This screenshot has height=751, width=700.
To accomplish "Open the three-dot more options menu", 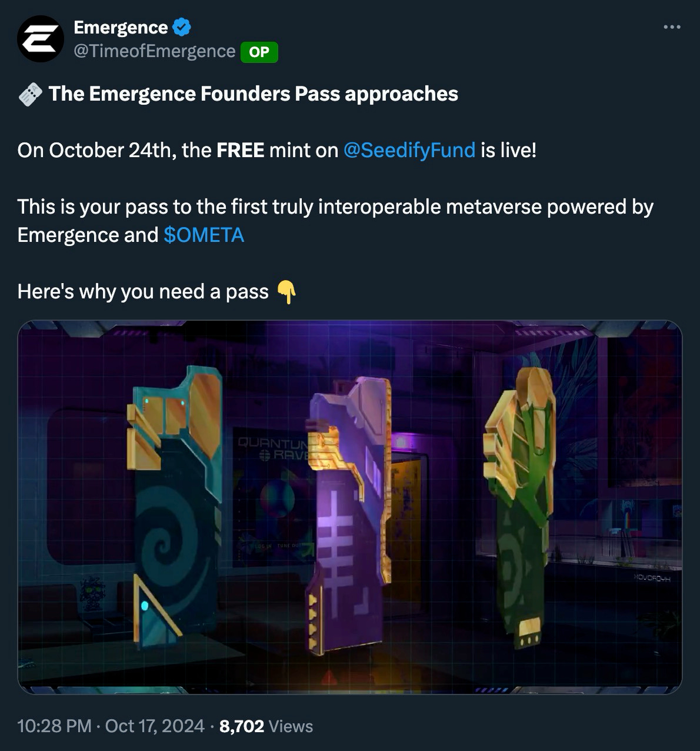I will pyautogui.click(x=672, y=27).
